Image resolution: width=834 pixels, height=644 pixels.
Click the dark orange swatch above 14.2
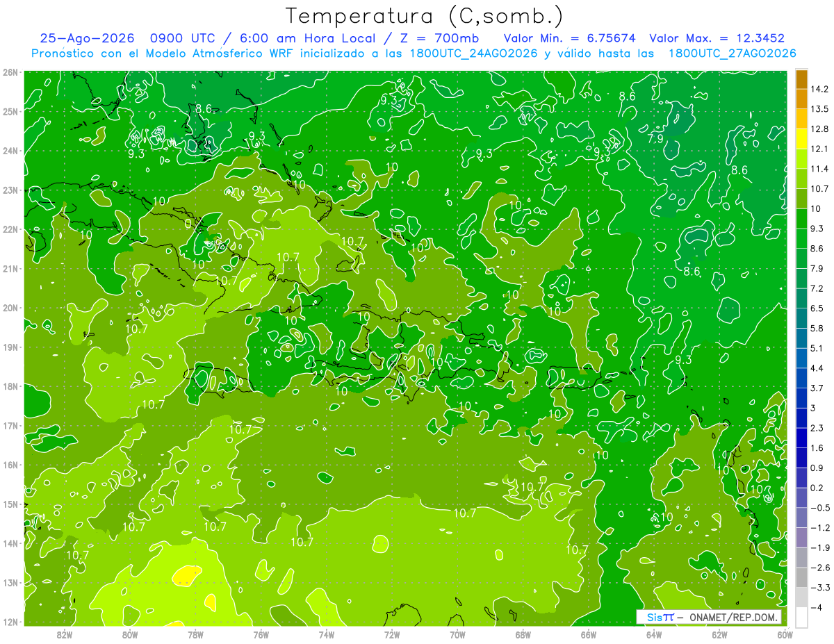click(801, 79)
